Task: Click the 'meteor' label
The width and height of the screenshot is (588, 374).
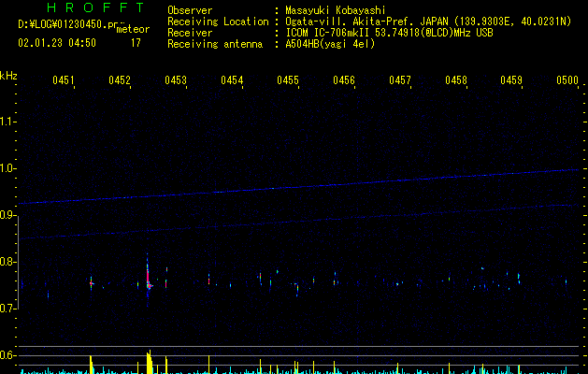Action: 133,29
